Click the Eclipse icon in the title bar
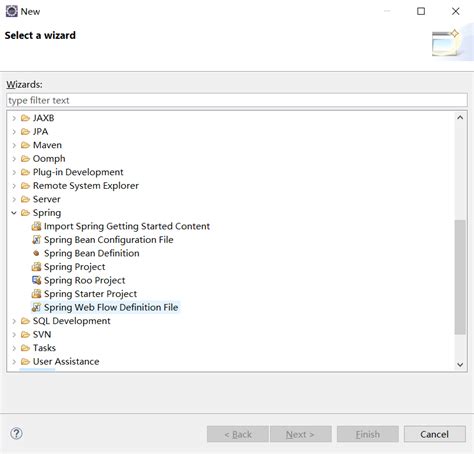This screenshot has width=474, height=454. (12, 11)
